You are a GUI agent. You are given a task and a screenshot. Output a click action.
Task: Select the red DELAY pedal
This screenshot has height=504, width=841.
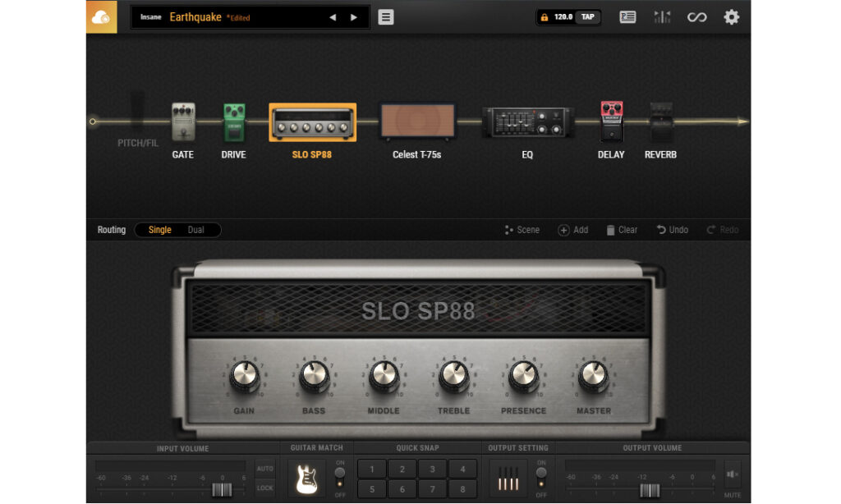611,121
